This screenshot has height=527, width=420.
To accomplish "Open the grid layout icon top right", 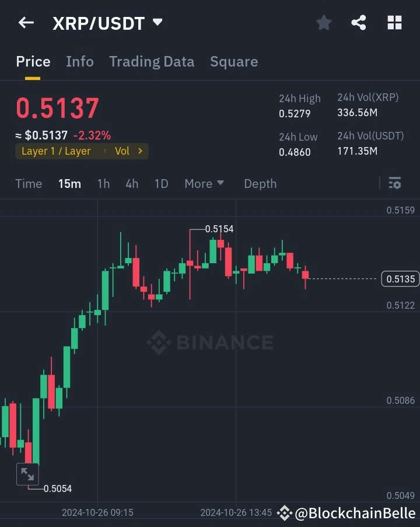I will click(x=394, y=22).
